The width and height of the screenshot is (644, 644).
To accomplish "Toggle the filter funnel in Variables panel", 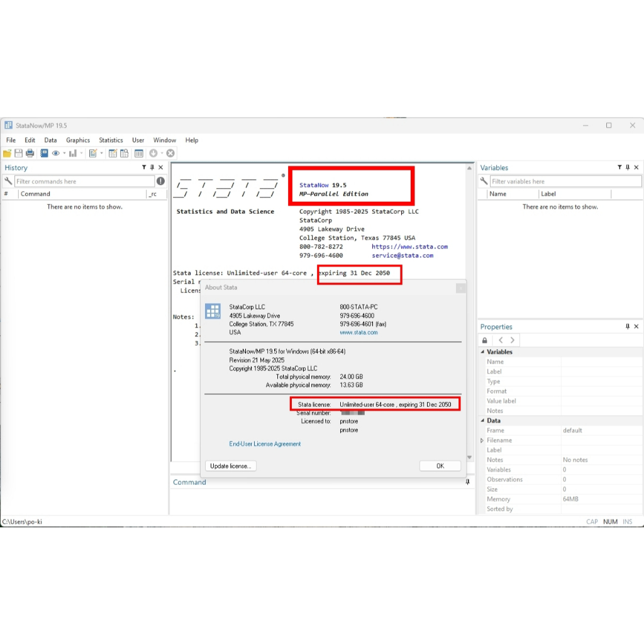I will [x=619, y=167].
